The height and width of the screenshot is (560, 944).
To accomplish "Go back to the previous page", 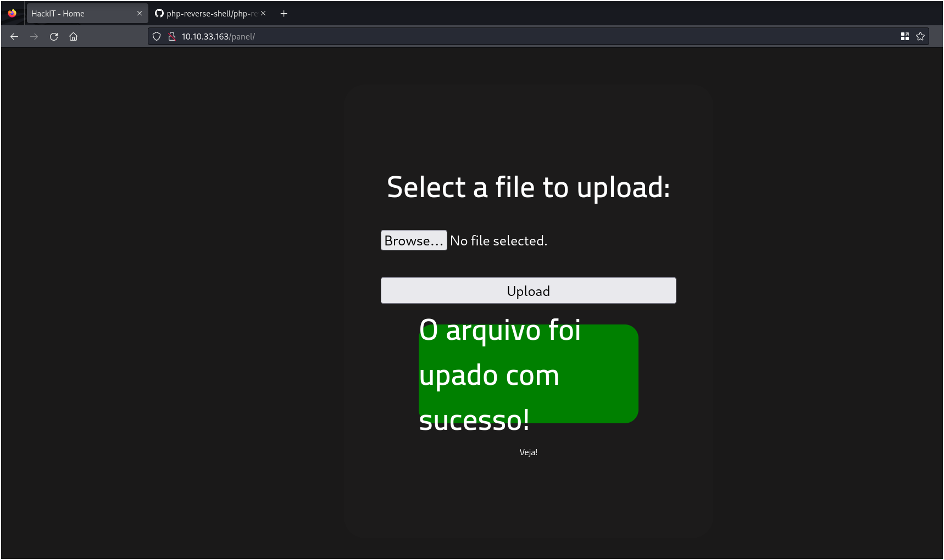I will [14, 37].
